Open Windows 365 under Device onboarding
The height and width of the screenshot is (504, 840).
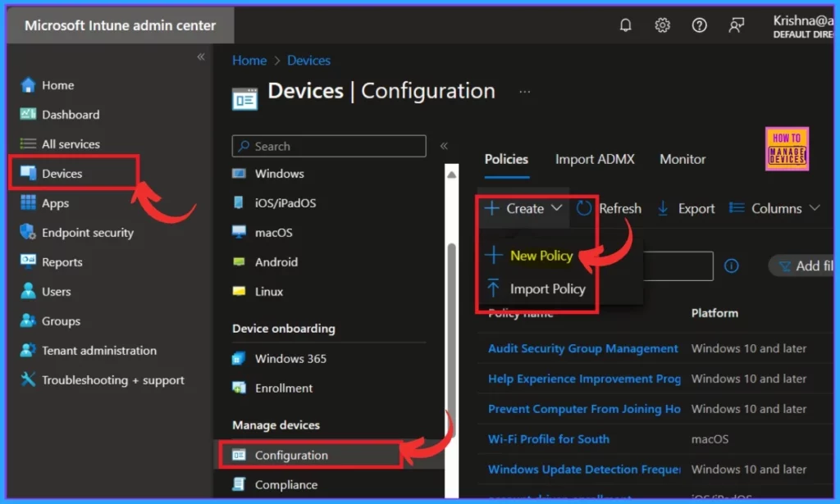pyautogui.click(x=290, y=358)
